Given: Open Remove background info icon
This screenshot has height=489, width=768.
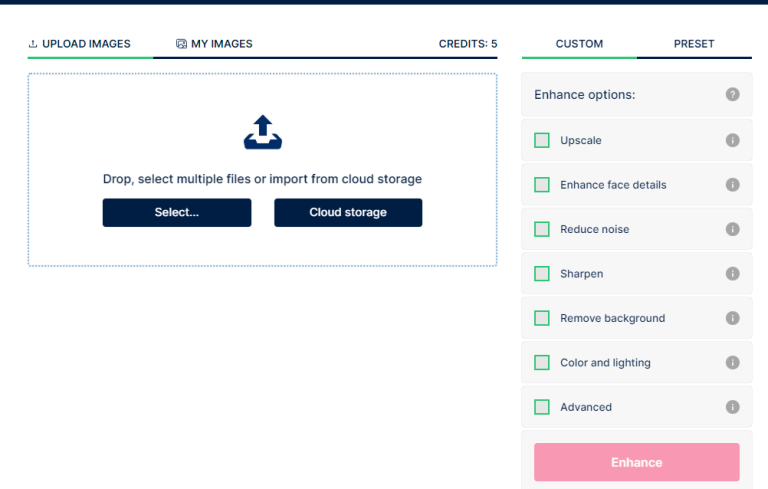Looking at the screenshot, I should [x=732, y=318].
